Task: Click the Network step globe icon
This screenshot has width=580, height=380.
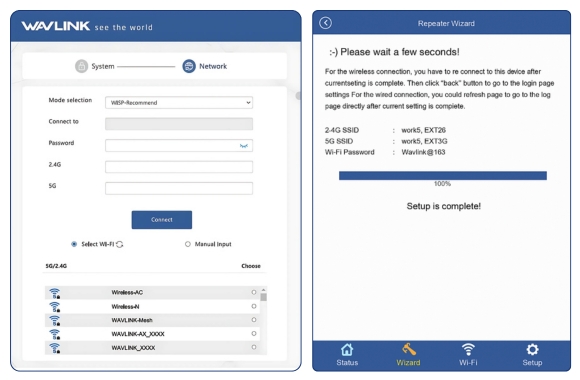Action: tap(189, 66)
